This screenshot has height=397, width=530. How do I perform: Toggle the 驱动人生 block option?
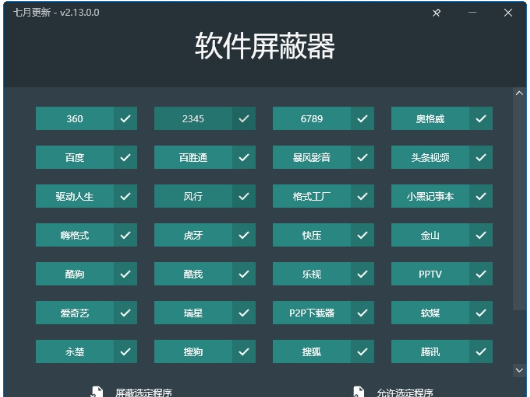87,196
